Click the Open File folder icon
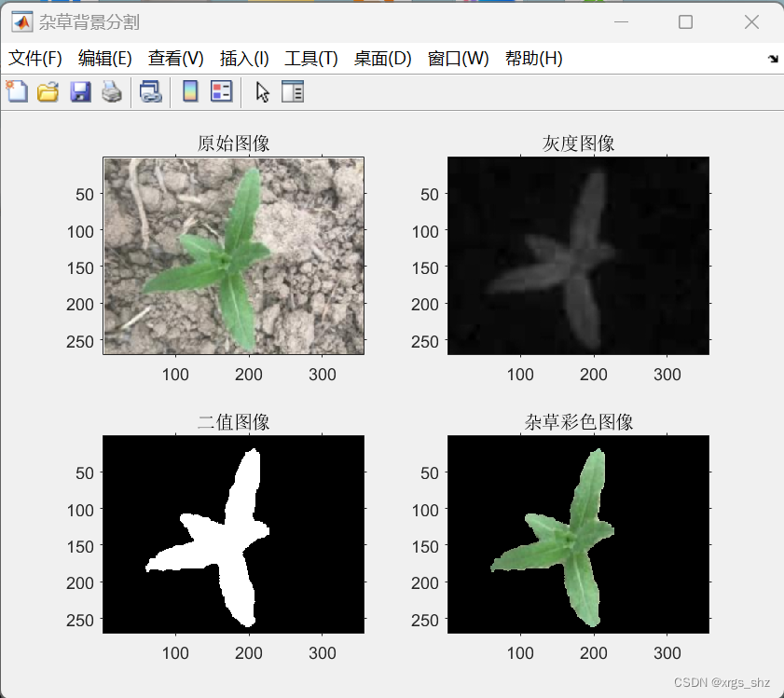 pos(48,92)
